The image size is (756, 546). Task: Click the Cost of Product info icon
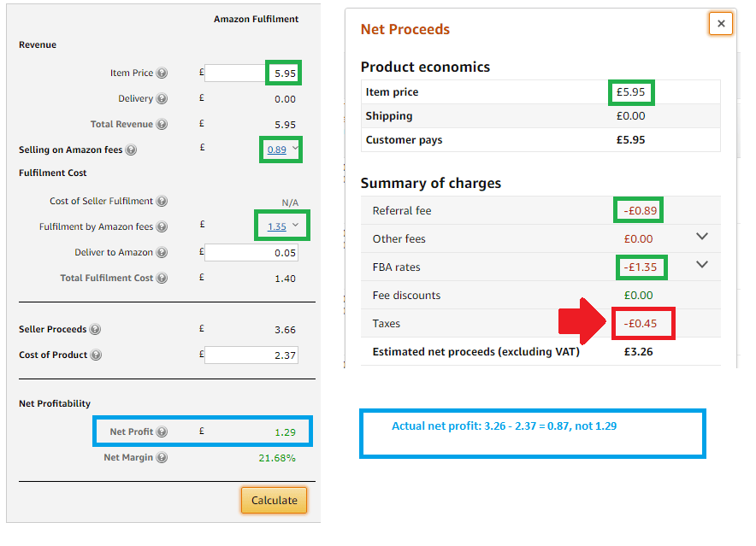[94, 354]
